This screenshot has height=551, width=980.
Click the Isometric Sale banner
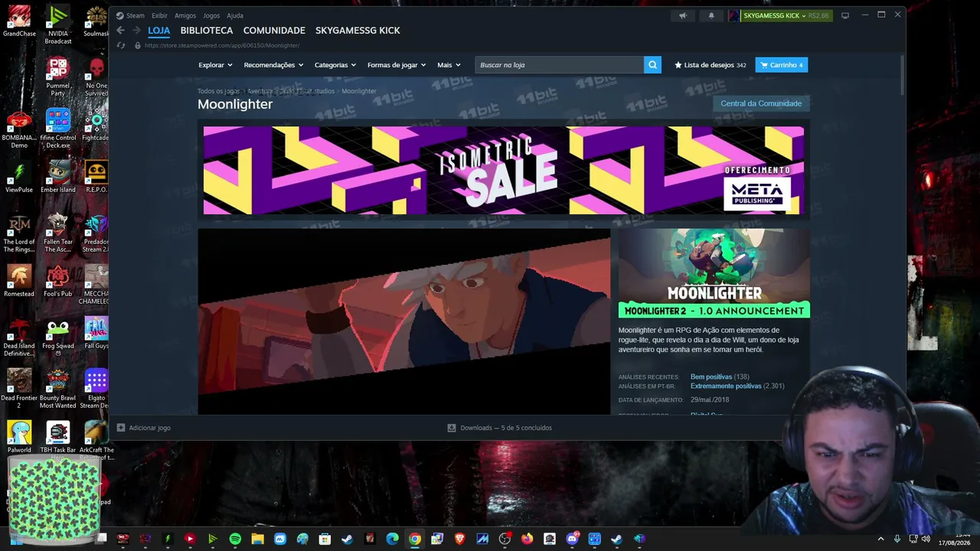pyautogui.click(x=504, y=171)
